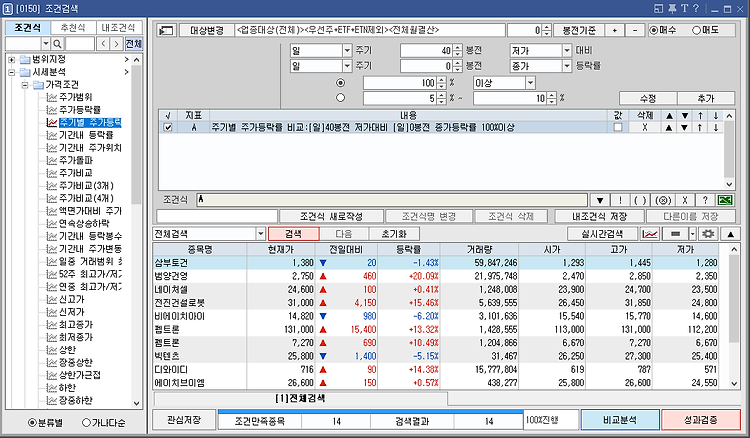
Task: Click the previous '<' arrow in left panel
Action: click(x=103, y=44)
